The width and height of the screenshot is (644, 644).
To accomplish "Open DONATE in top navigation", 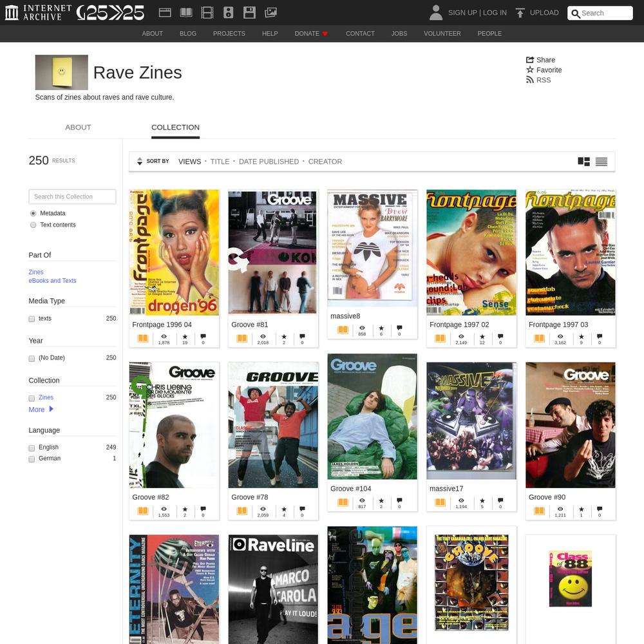I will pos(311,33).
